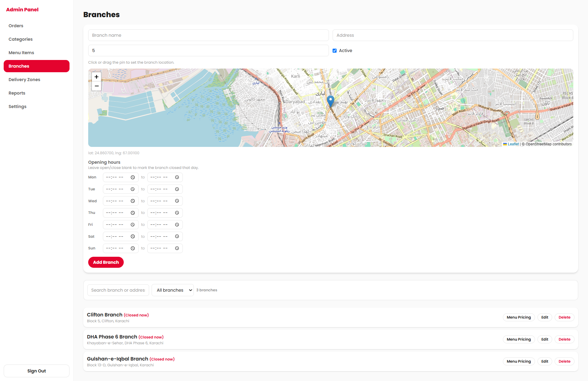588x381 pixels.
Task: Focus the Search branch or address box
Action: pyautogui.click(x=118, y=290)
